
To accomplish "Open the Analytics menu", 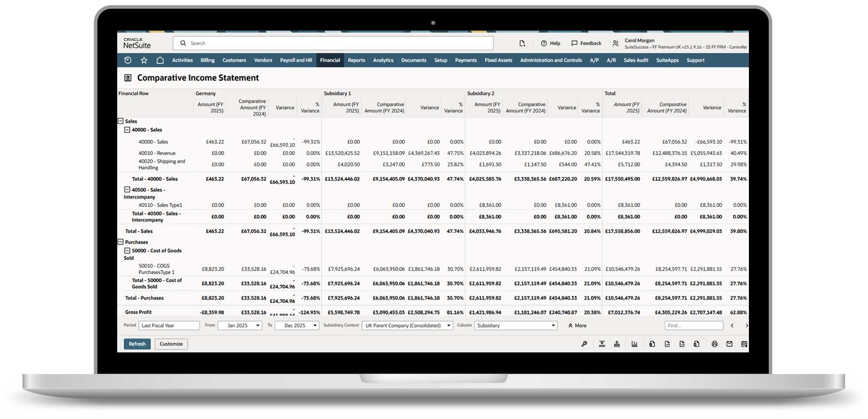I will pos(383,60).
